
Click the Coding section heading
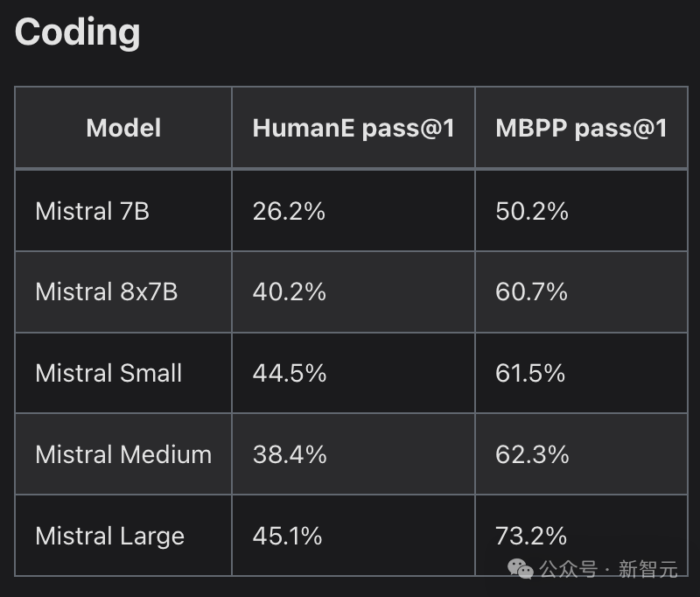[x=78, y=32]
